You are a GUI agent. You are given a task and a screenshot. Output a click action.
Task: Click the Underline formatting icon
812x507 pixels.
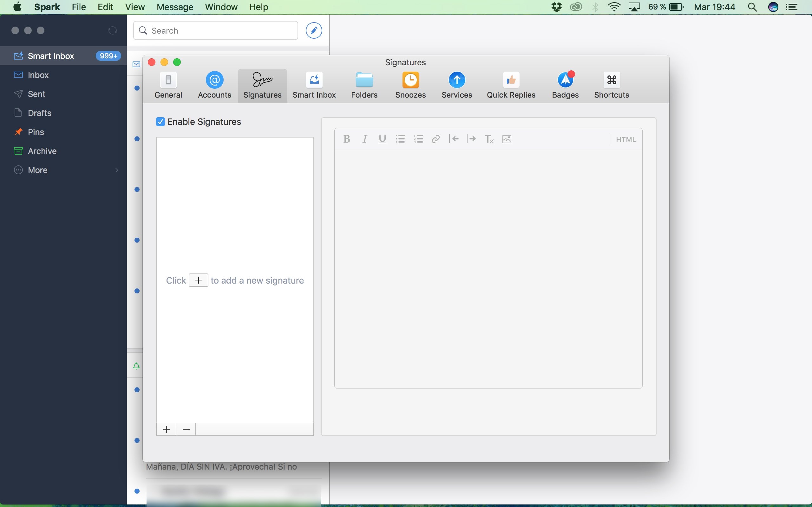(382, 139)
